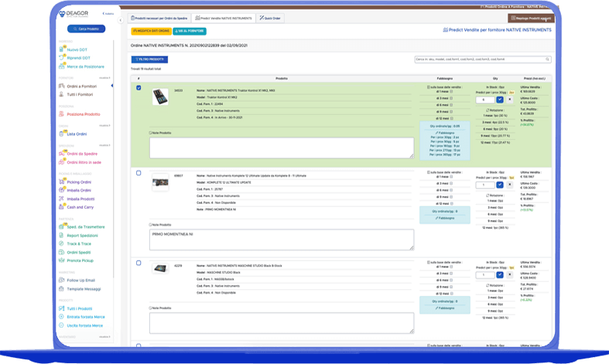Viewport: 609px width, 364px height.
Task: Confirm quantity for Maschine Studio row
Action: (x=500, y=275)
